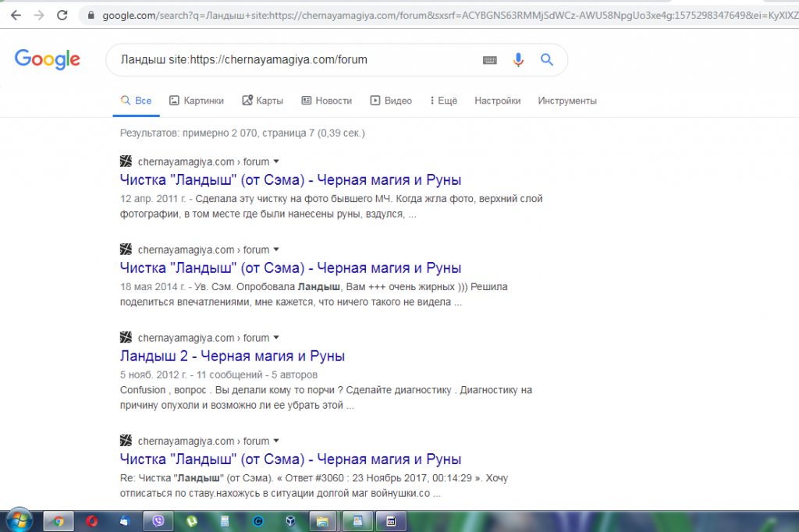The height and width of the screenshot is (532, 799).
Task: Click the Chrome icon in the taskbar
Action: pyautogui.click(x=59, y=521)
